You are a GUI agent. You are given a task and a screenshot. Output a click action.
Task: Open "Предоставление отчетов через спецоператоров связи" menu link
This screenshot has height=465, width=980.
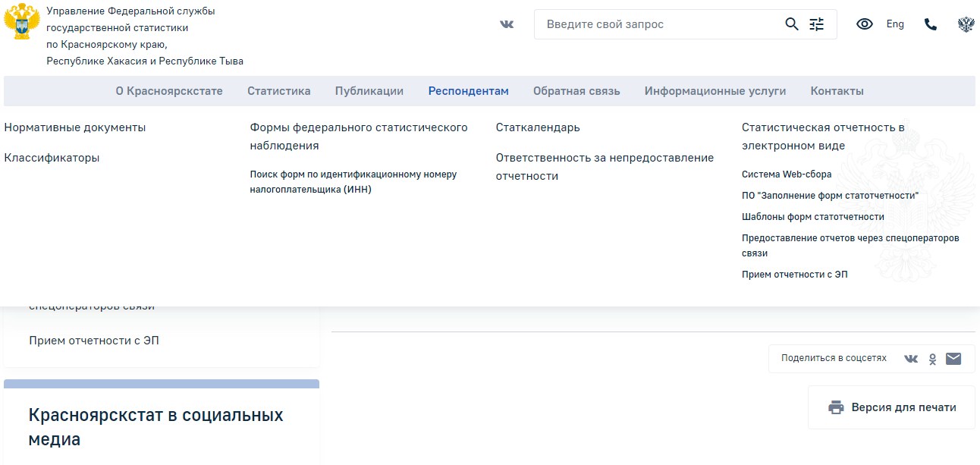850,246
